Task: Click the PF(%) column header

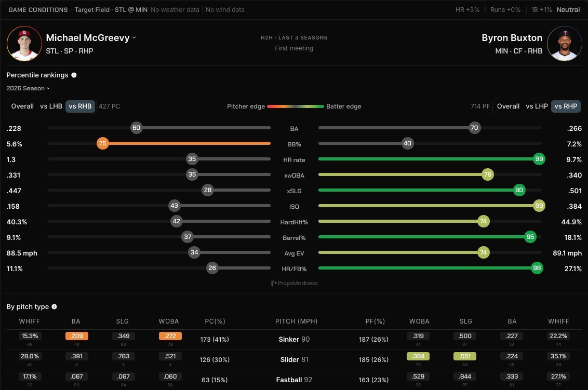Action: tap(376, 321)
